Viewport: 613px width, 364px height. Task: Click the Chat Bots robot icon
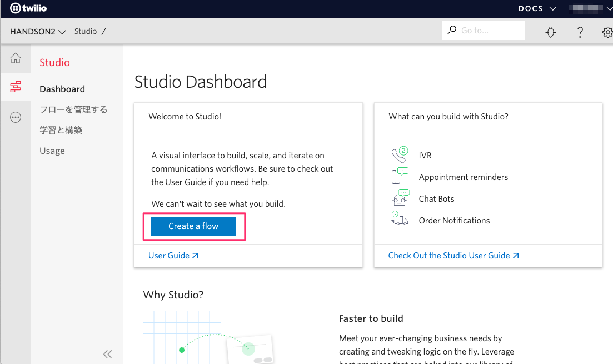coord(400,197)
